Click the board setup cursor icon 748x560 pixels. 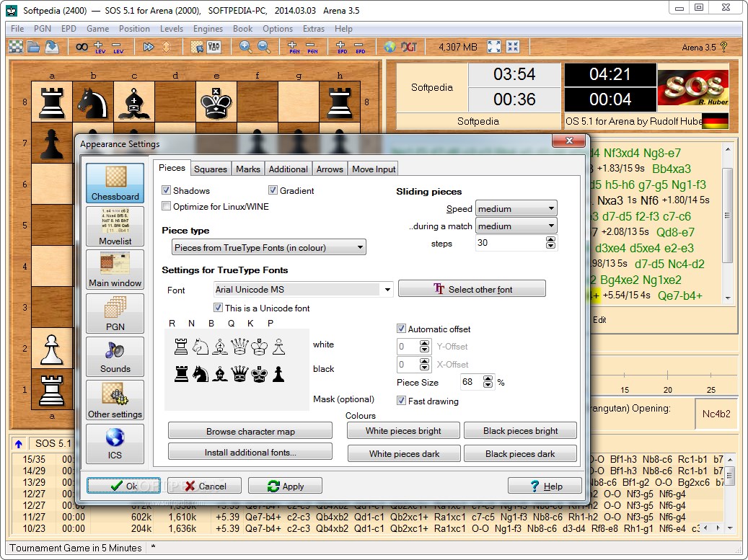(x=196, y=47)
